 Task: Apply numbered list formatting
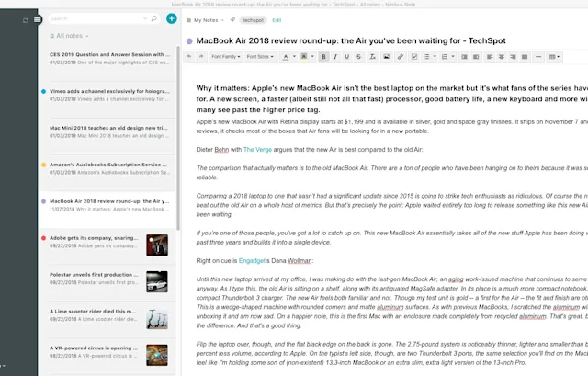(445, 57)
